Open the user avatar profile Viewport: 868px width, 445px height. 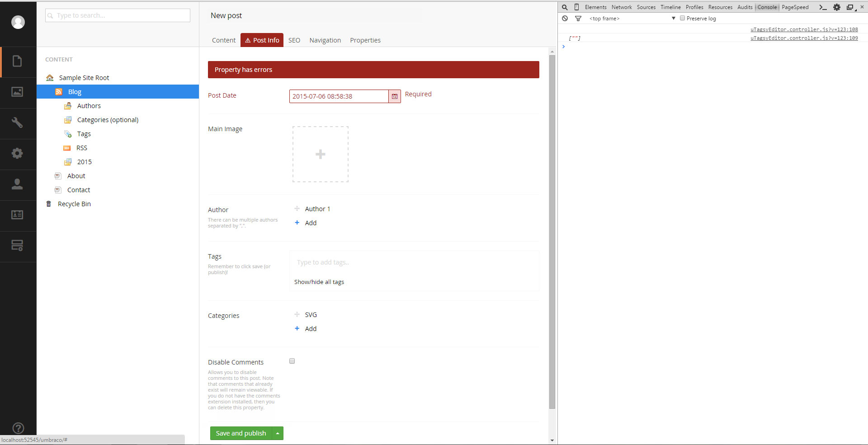coord(18,22)
